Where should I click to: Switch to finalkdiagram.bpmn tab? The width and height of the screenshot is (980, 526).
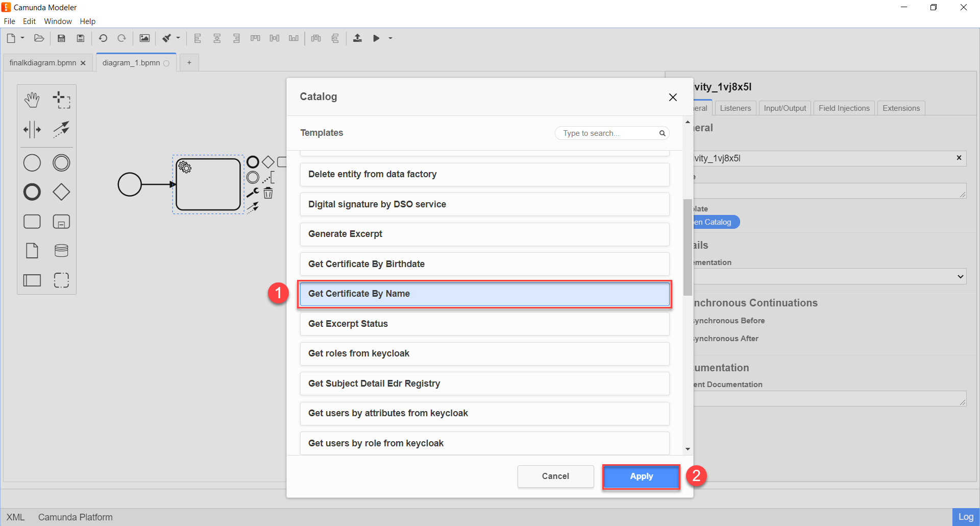(x=43, y=63)
